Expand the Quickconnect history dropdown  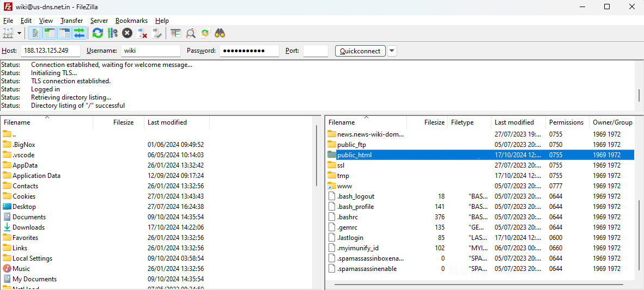tap(392, 51)
